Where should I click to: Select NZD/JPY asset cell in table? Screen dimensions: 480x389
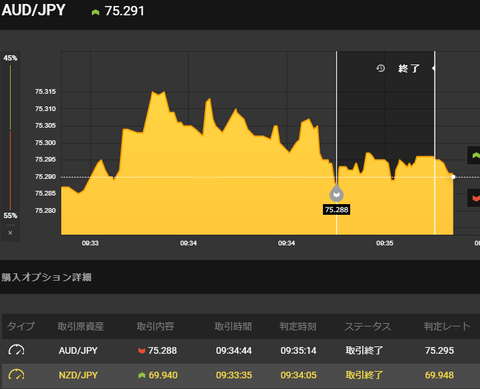pyautogui.click(x=78, y=375)
